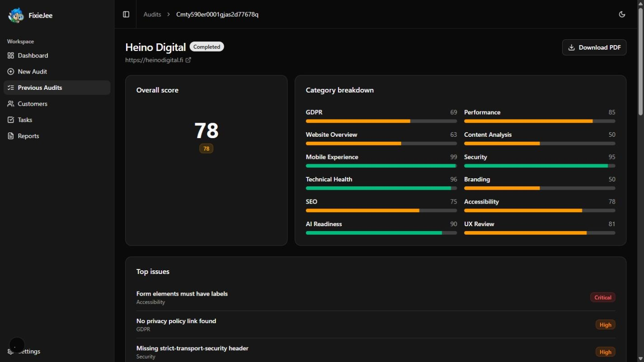Click the High badge on the privacy policy issue
The width and height of the screenshot is (644, 362).
605,325
